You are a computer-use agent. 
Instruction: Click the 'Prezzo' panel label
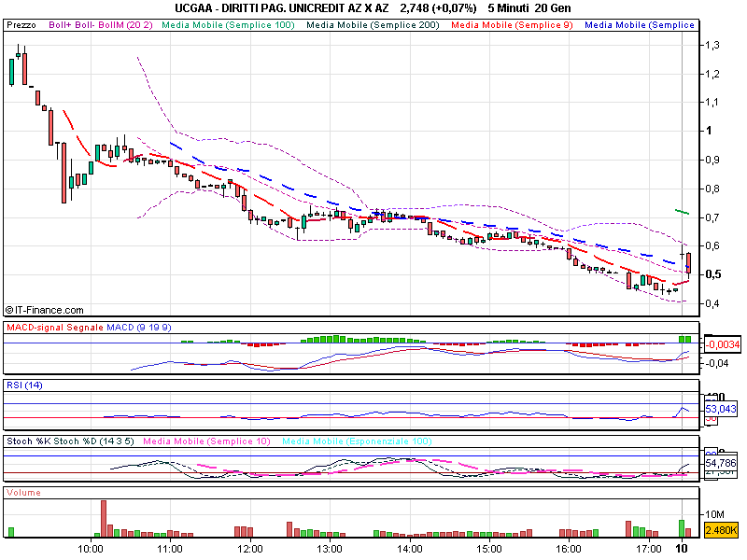click(21, 25)
